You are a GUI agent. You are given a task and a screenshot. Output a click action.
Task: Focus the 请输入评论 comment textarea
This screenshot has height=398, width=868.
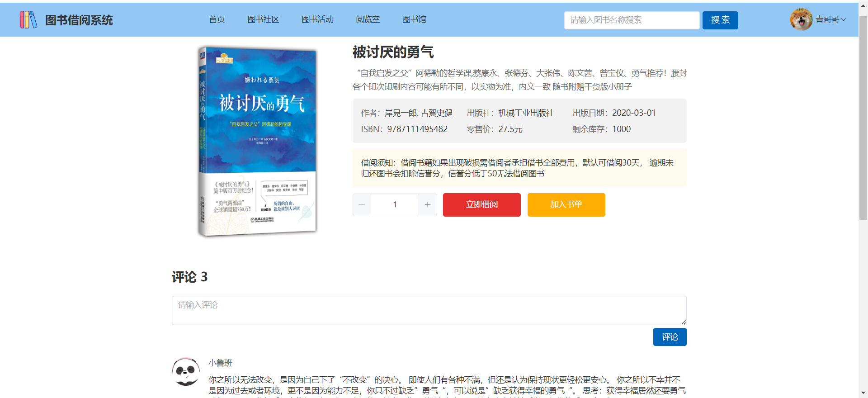point(429,310)
